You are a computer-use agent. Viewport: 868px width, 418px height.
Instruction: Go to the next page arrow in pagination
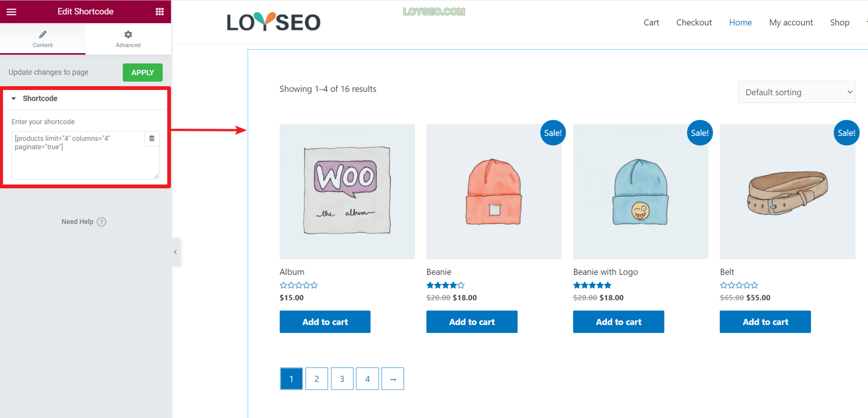[x=393, y=379]
